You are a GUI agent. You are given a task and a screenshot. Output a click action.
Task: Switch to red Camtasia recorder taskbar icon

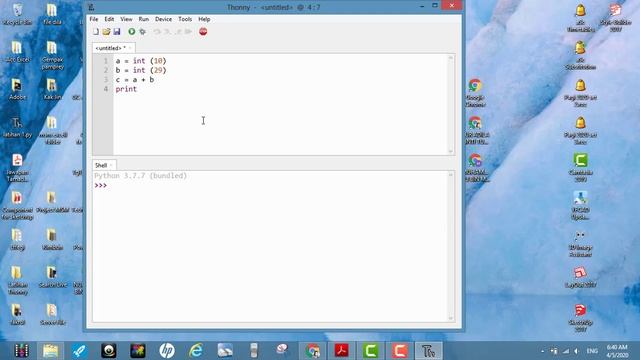(400, 351)
